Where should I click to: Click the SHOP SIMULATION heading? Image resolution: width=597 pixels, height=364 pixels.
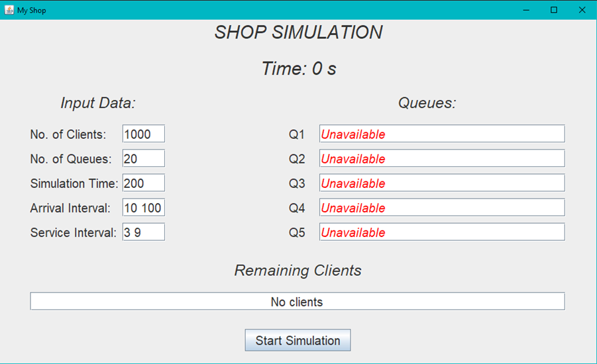click(x=298, y=32)
